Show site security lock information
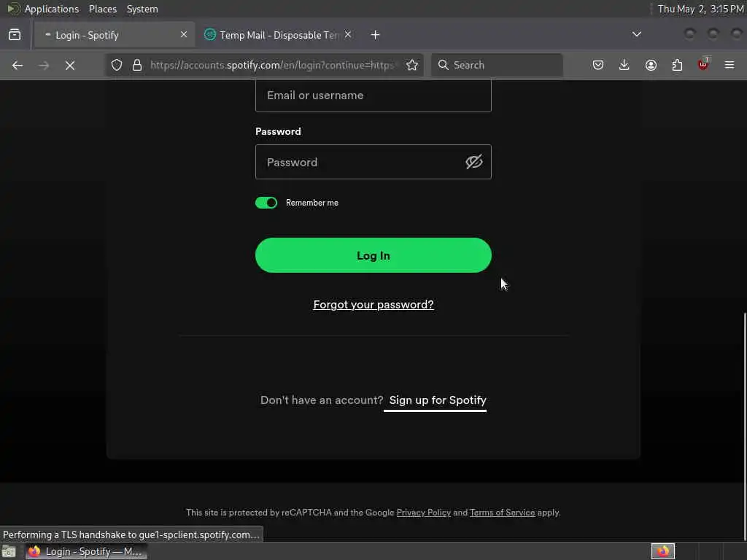Screen dimensions: 747x560 tap(137, 65)
